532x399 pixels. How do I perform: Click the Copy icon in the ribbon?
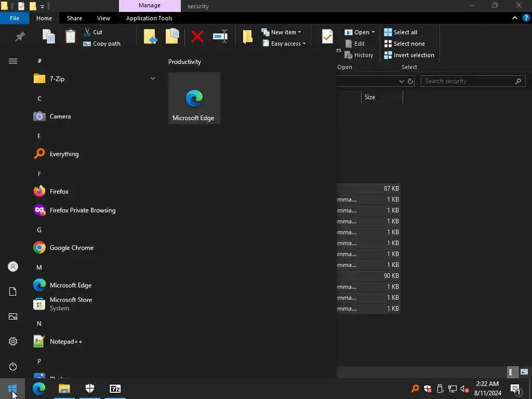(x=48, y=37)
